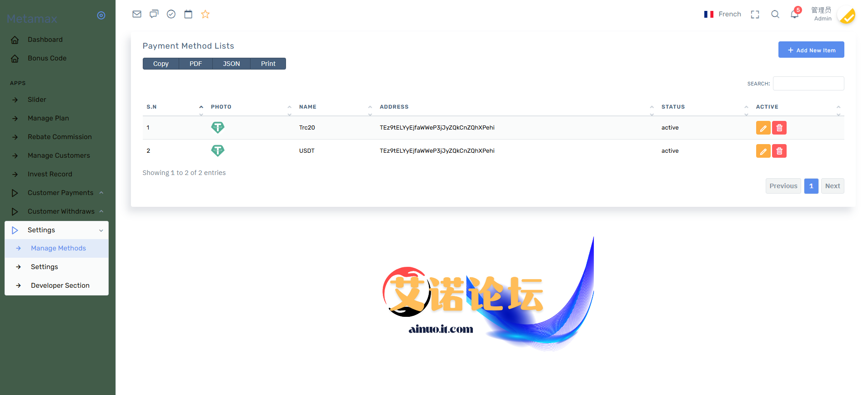The height and width of the screenshot is (395, 868).
Task: Open notifications bell with badge
Action: (795, 13)
